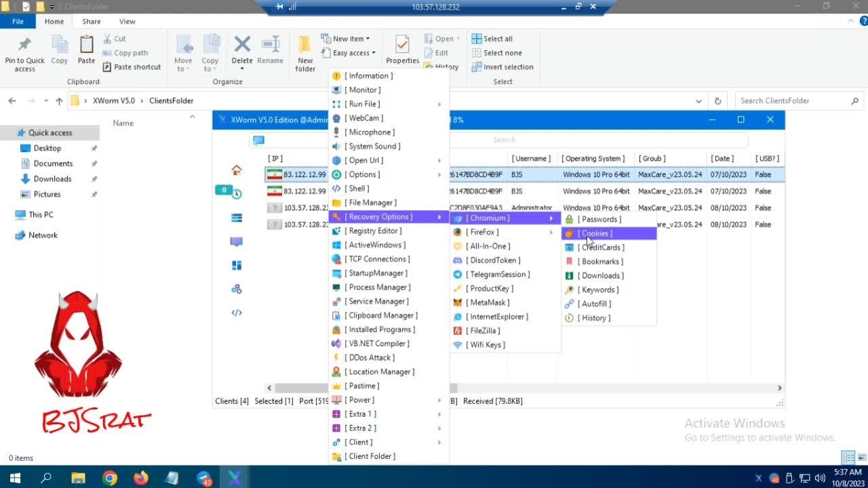Click the connected nodes icon in the XWorm sidebar

[235, 289]
